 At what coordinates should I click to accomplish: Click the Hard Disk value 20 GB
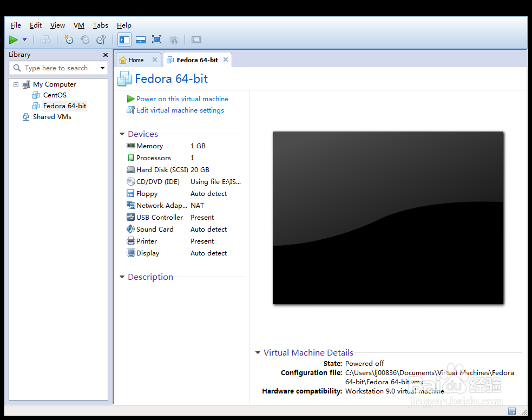click(x=200, y=170)
